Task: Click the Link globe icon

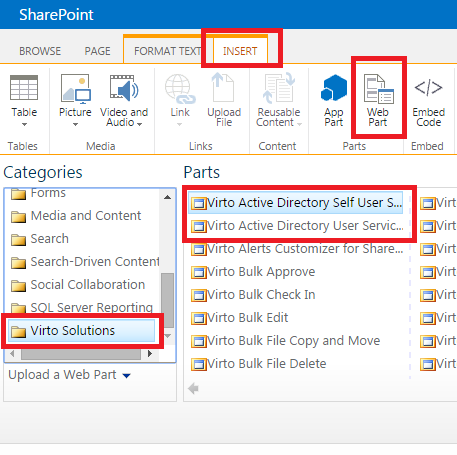Action: (x=180, y=88)
